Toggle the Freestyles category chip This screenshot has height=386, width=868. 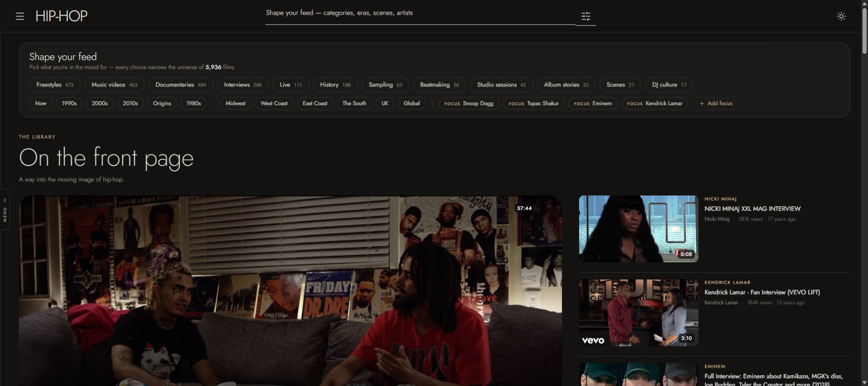(55, 85)
